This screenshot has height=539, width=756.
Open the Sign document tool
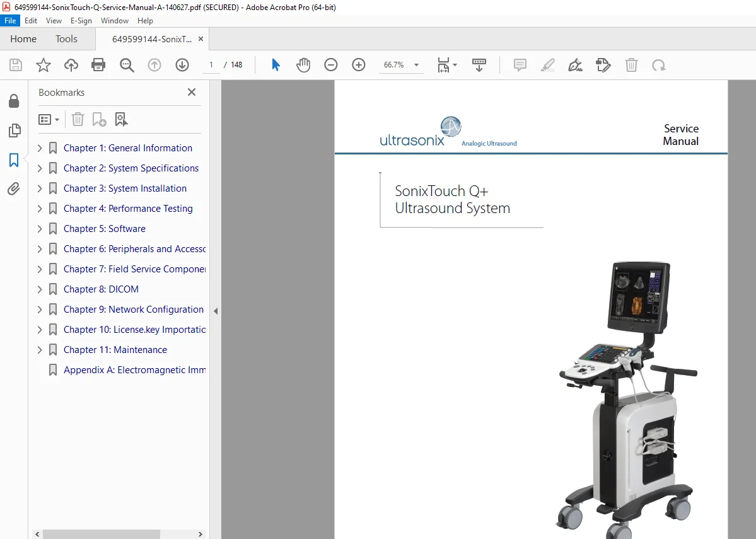[575, 64]
